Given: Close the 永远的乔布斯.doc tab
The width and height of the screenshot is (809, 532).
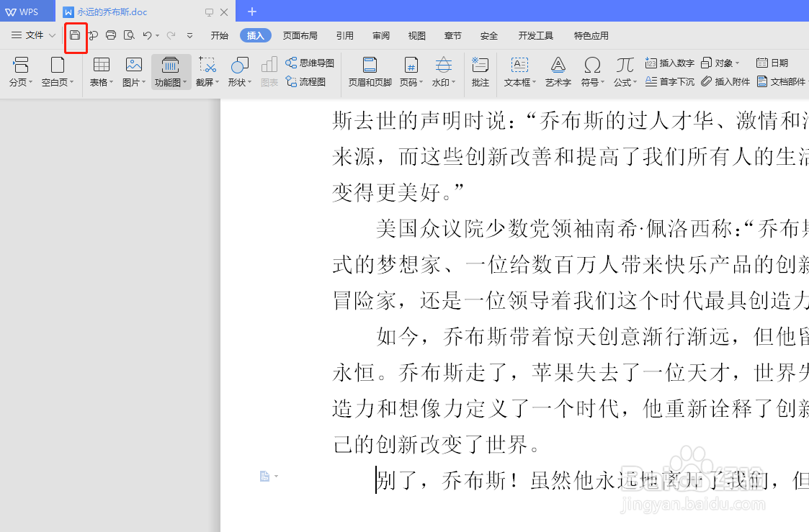Looking at the screenshot, I should point(224,12).
